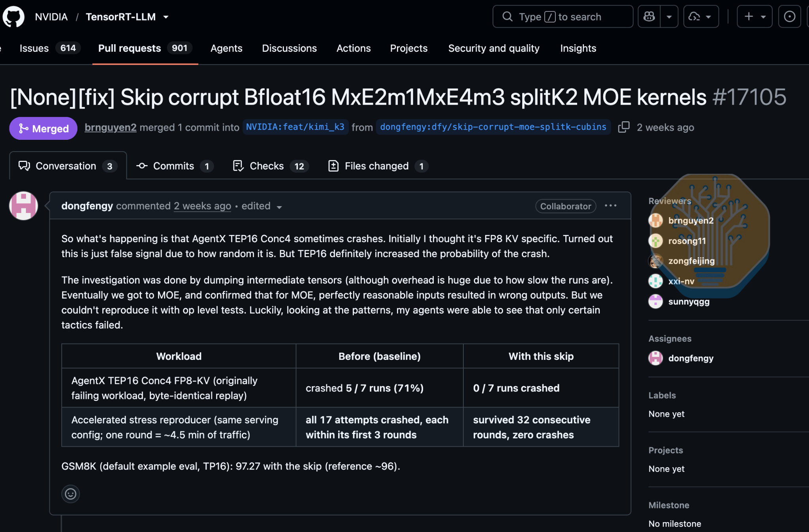Click the Collaborator badge
This screenshot has height=532, width=809.
566,206
